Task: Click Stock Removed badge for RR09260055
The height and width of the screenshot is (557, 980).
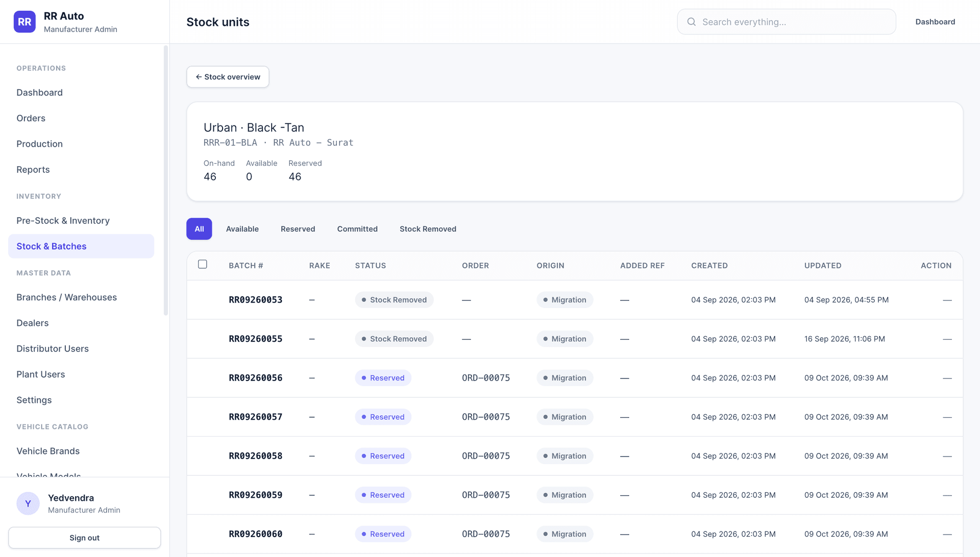Action: 394,339
